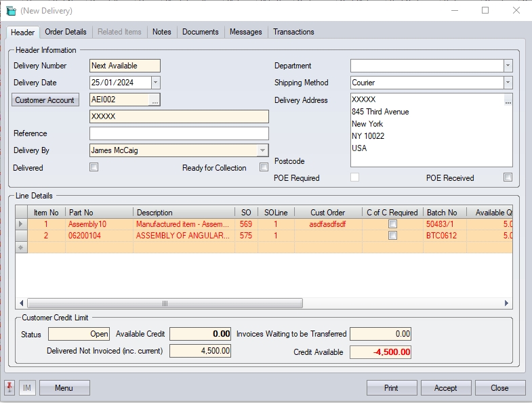Open customer account lookup ellipsis button
Screen dimensions: 532x403
pyautogui.click(x=155, y=100)
